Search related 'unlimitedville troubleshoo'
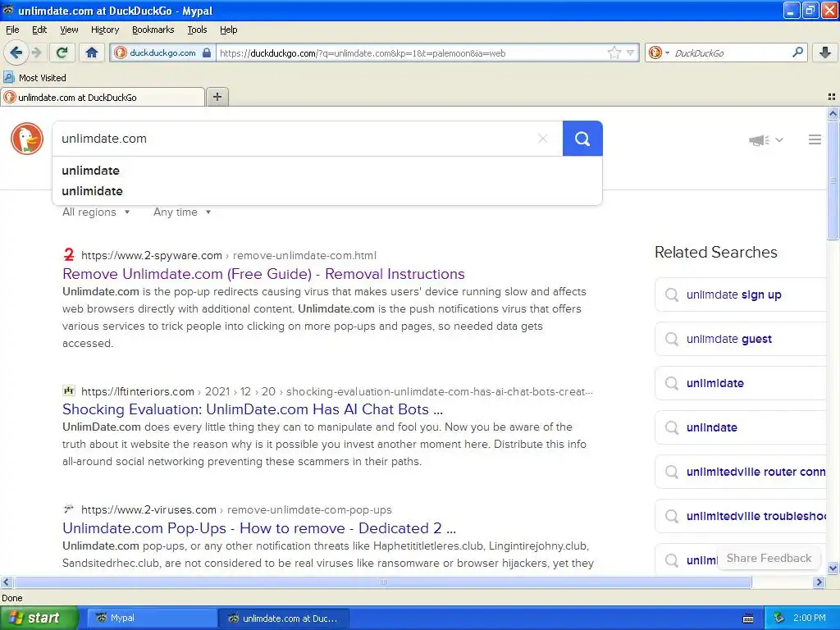Screen dimensions: 840x630 point(741,517)
